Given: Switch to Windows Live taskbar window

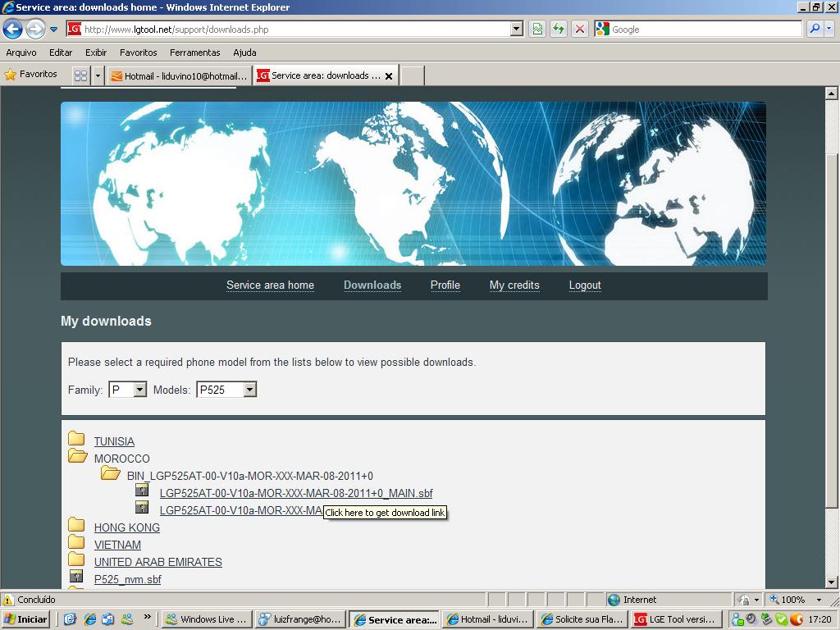Looking at the screenshot, I should pyautogui.click(x=207, y=619).
